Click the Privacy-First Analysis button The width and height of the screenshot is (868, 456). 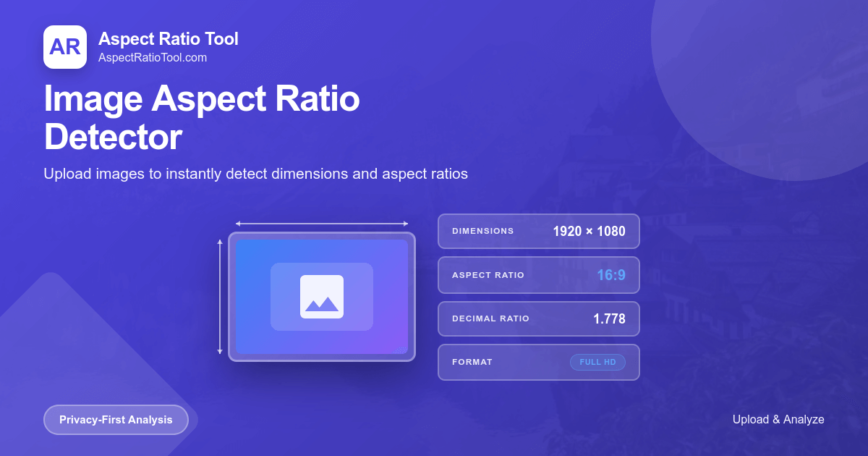[116, 419]
